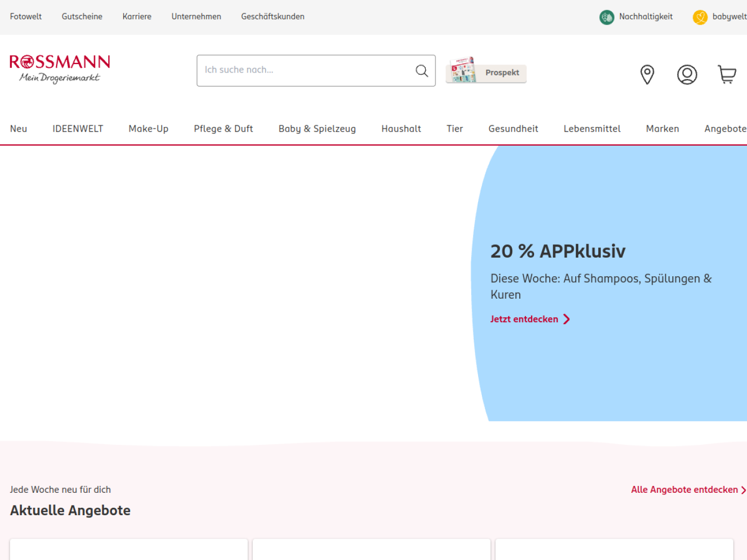
Task: Open the store locator pin icon
Action: (647, 75)
